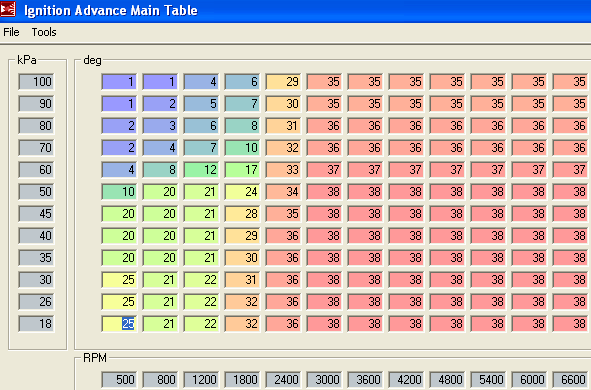Select advance cell 10 in the 70 kPa row

pyautogui.click(x=242, y=147)
